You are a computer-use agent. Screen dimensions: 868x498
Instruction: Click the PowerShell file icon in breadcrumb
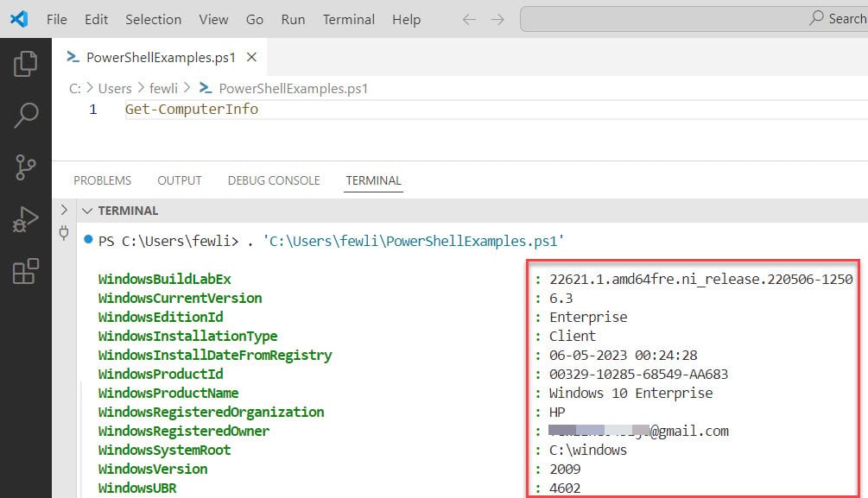coord(206,88)
